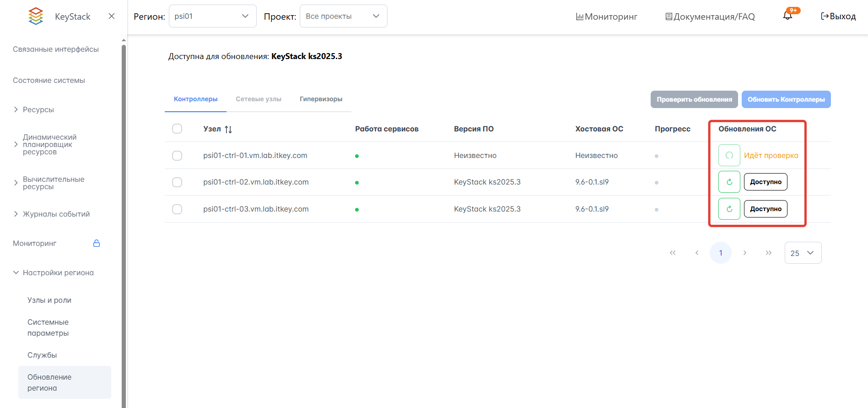Check the psi01-ctrl-03.vm.lab.itkey.com row
The width and height of the screenshot is (868, 408).
pos(177,209)
